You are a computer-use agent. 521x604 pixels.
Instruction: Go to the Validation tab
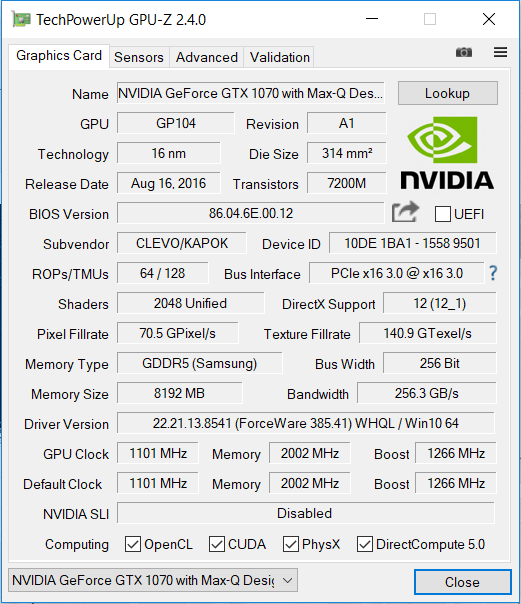(280, 57)
